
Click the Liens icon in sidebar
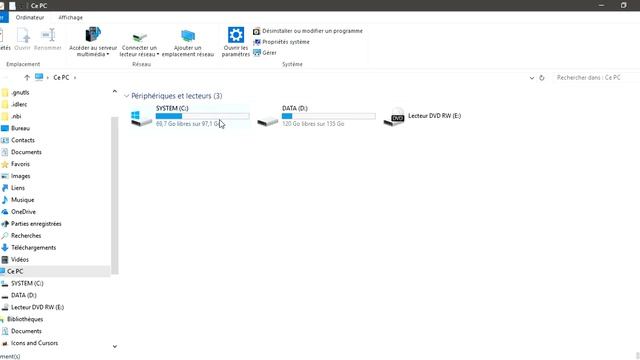[5, 188]
